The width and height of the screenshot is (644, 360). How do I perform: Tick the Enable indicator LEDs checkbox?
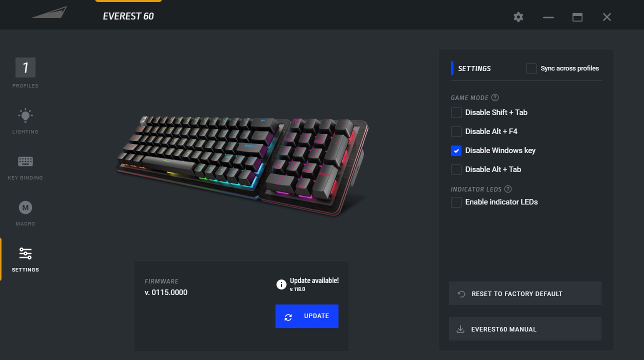[x=456, y=202]
